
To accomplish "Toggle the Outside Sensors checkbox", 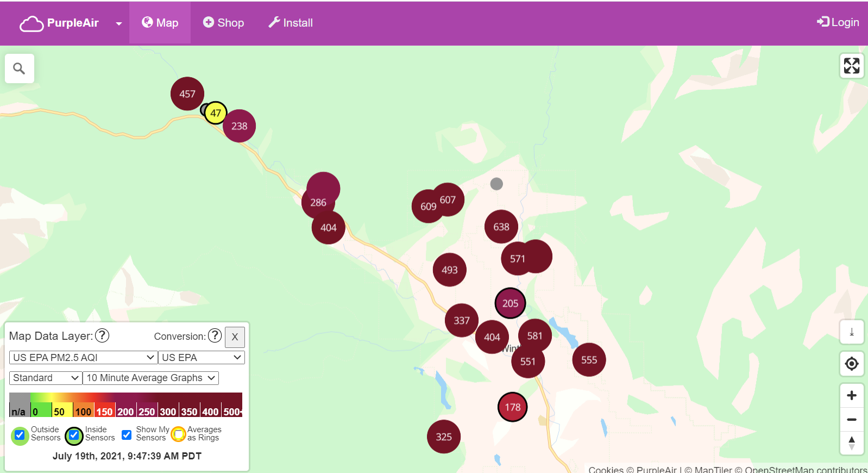I will coord(20,435).
